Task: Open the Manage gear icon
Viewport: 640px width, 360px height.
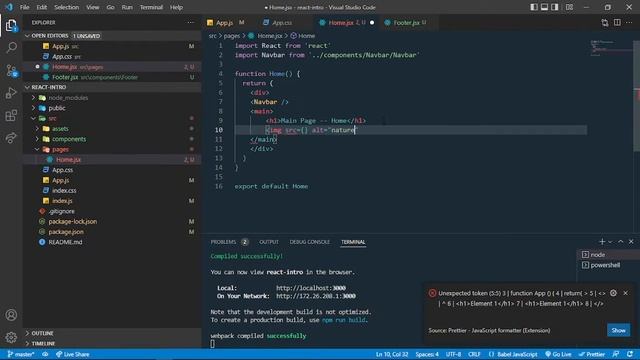Action: click(x=11, y=337)
